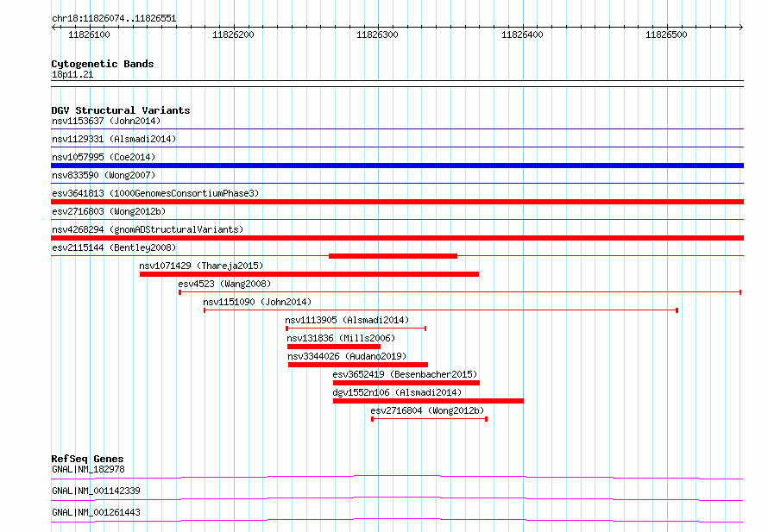Open esv3652419 (Besenbacher2015) variant
Image resolution: width=768 pixels, height=532 pixels.
[x=405, y=374]
